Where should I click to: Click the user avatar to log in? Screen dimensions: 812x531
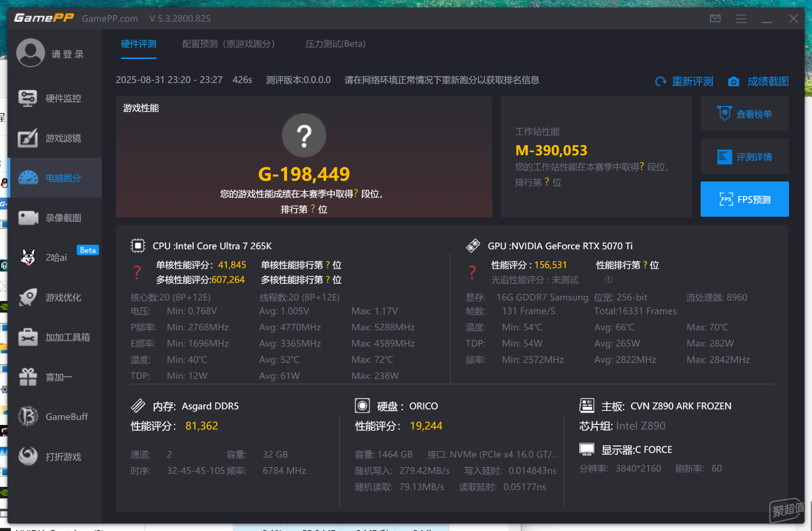coord(31,54)
